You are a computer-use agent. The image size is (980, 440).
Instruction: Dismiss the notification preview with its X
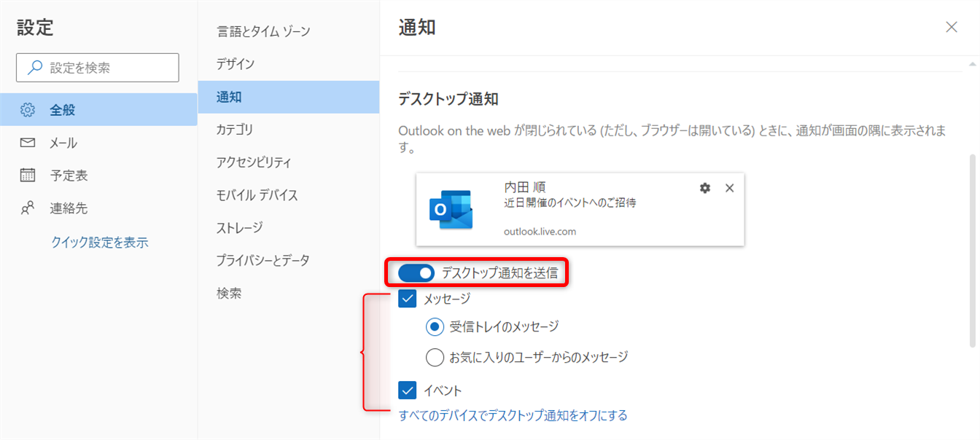[x=729, y=188]
